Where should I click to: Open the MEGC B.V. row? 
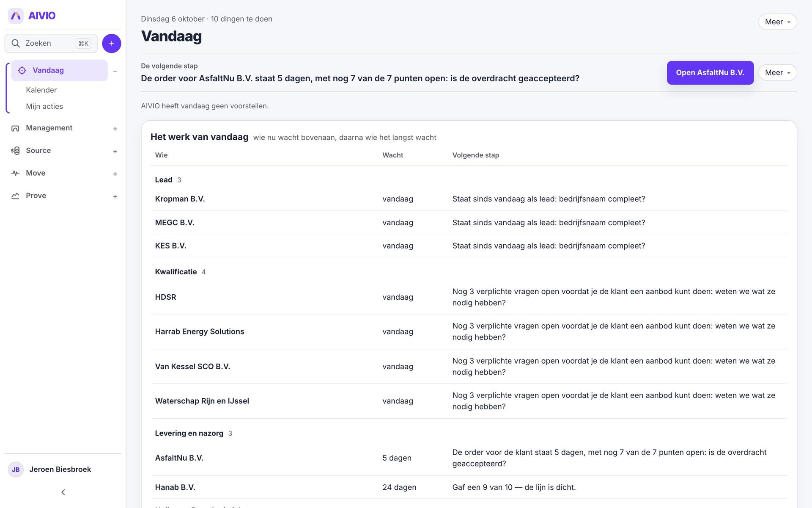(x=469, y=222)
